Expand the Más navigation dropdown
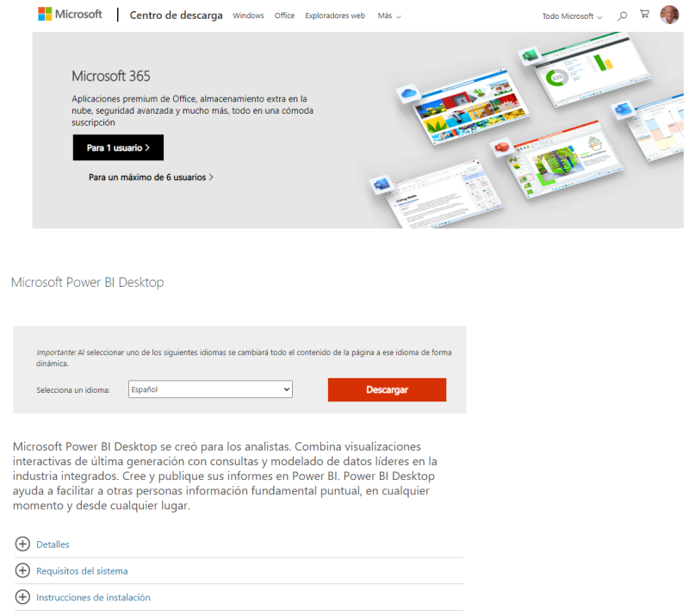 (388, 16)
